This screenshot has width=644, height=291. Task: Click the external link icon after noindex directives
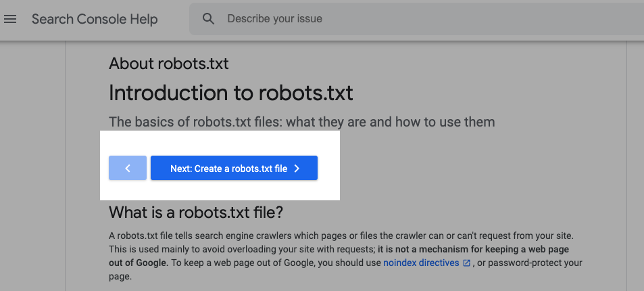coord(466,263)
